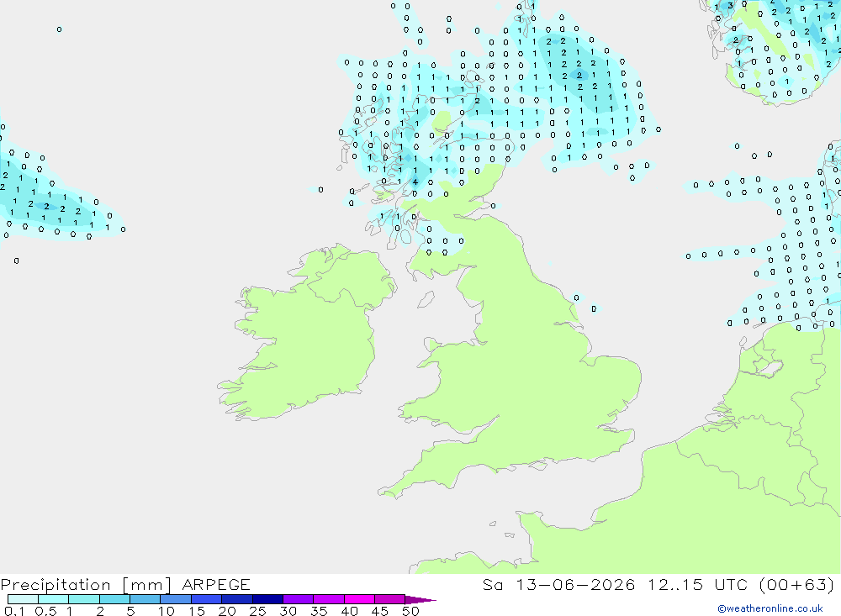Pick the 30–35 mm purple legend swatch
The width and height of the screenshot is (841, 616).
[x=299, y=599]
